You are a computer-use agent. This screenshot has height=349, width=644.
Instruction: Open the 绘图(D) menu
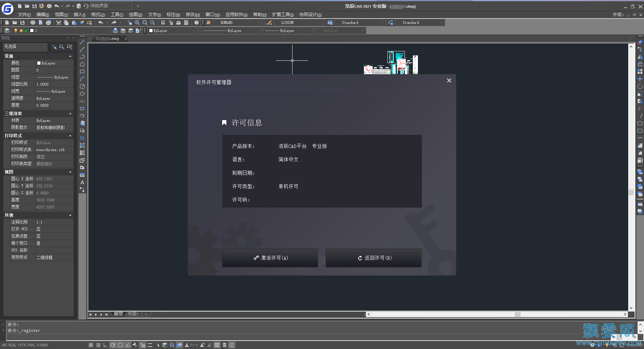tap(136, 14)
